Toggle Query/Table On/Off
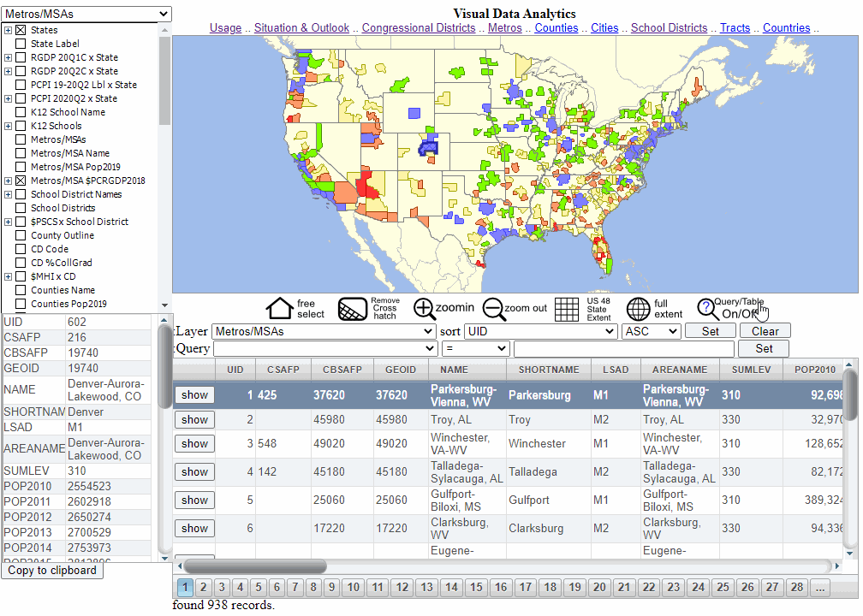The width and height of the screenshot is (863, 616). tap(707, 305)
